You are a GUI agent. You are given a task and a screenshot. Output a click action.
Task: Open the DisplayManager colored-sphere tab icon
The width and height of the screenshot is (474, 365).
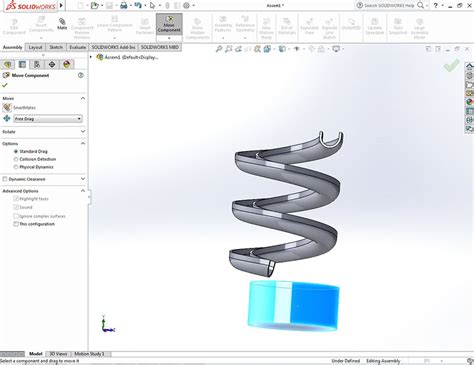click(x=67, y=64)
